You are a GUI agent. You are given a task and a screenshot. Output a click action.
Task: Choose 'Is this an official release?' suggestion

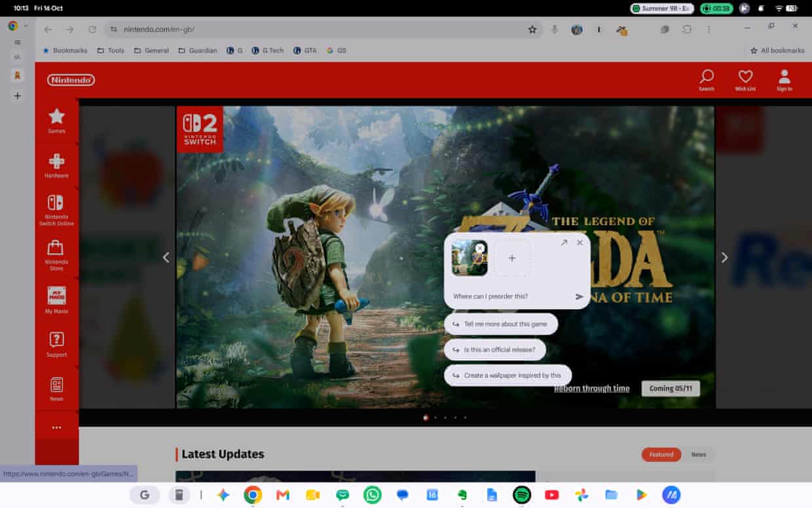(x=495, y=350)
